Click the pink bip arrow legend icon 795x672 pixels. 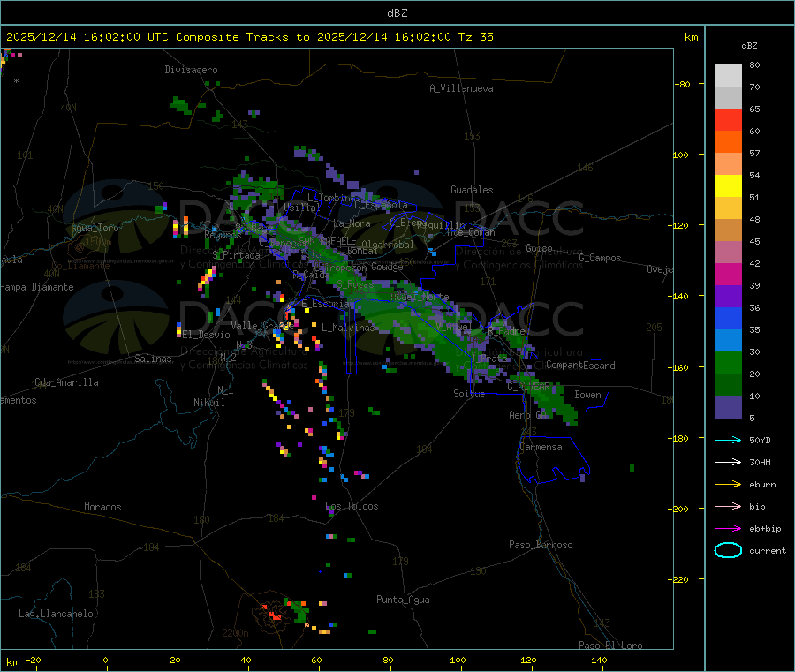[728, 506]
